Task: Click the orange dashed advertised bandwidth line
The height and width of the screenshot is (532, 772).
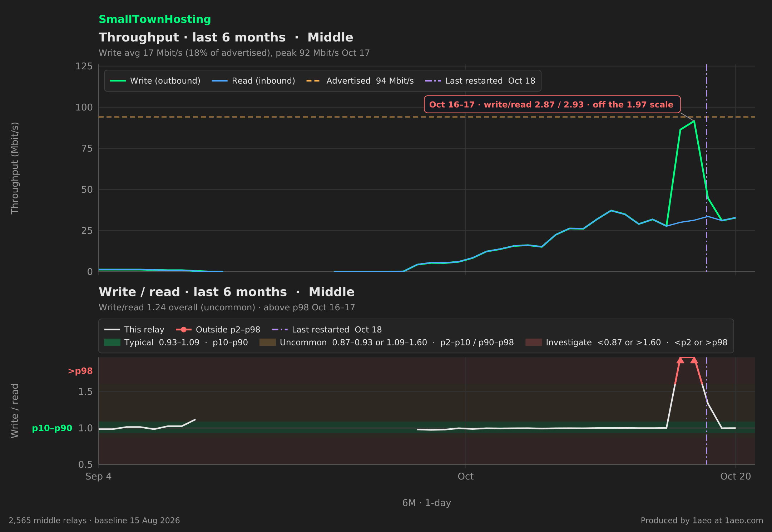Action: click(x=427, y=117)
